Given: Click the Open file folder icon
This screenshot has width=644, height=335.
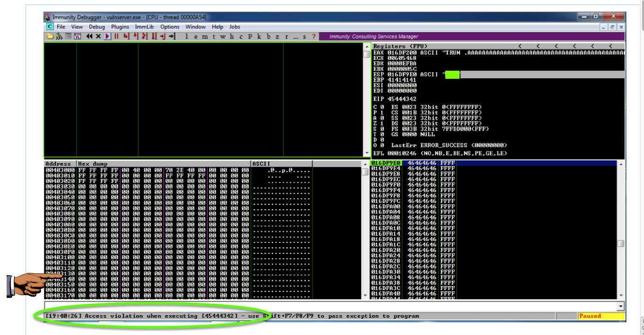Looking at the screenshot, I should pos(50,37).
